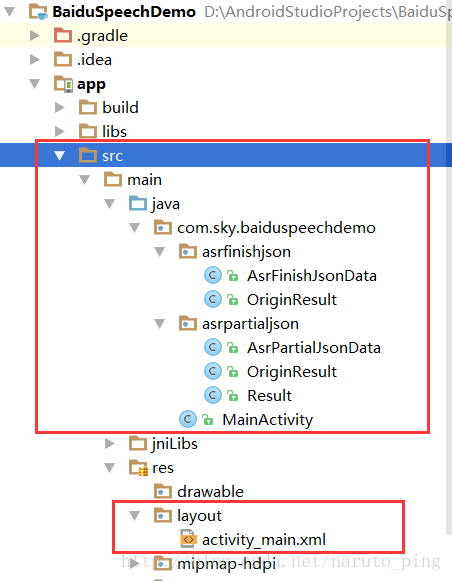Image resolution: width=452 pixels, height=581 pixels.
Task: Click the res resource folder icon
Action: [139, 467]
